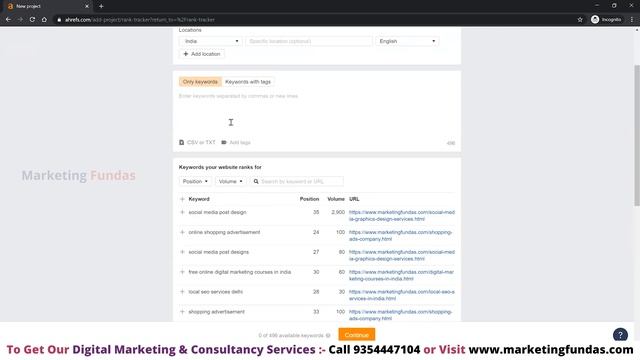
Task: Click Add tags option
Action: [x=236, y=142]
